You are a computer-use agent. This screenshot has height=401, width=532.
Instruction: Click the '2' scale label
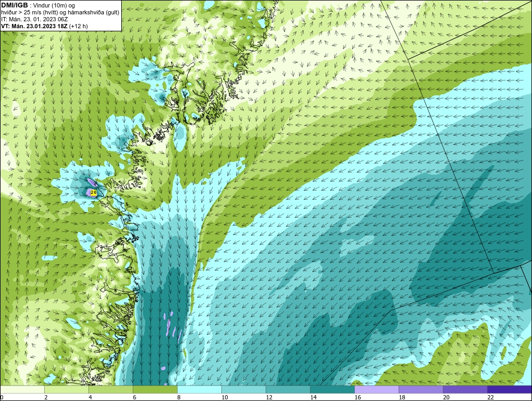[46, 398]
